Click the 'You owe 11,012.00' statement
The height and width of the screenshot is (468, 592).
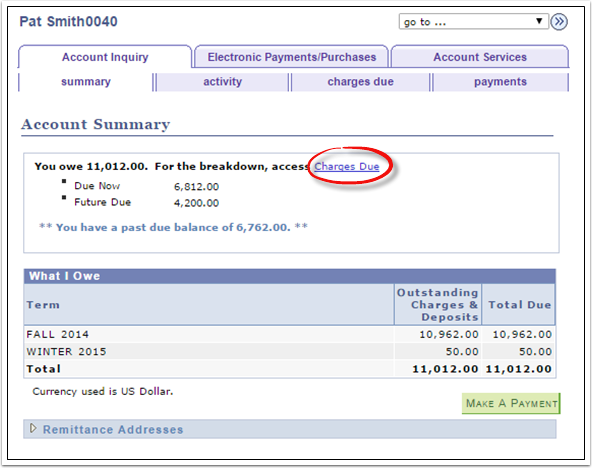click(91, 166)
